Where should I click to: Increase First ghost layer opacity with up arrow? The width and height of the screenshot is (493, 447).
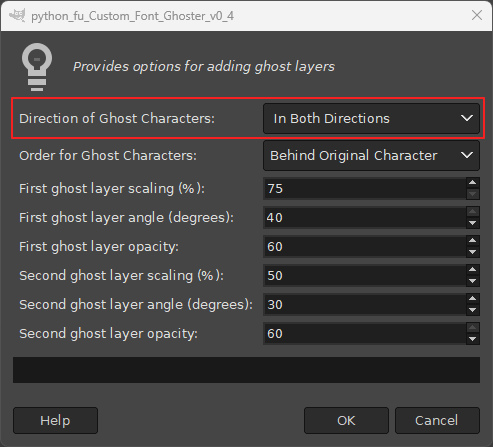[x=473, y=241]
